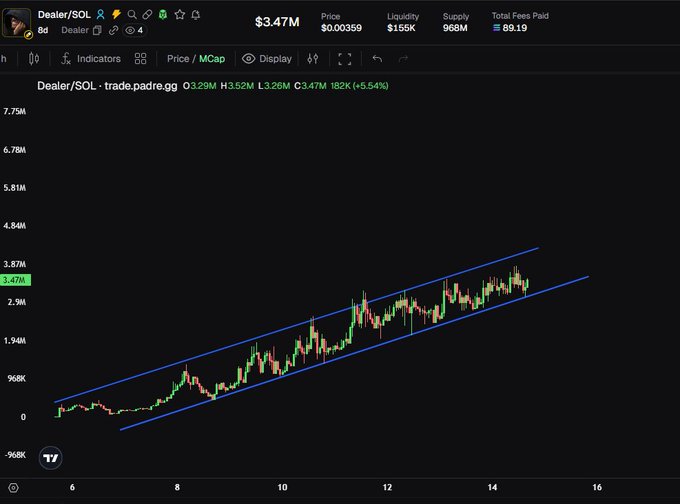This screenshot has height=504, width=680.
Task: Open the Display options
Action: (267, 59)
